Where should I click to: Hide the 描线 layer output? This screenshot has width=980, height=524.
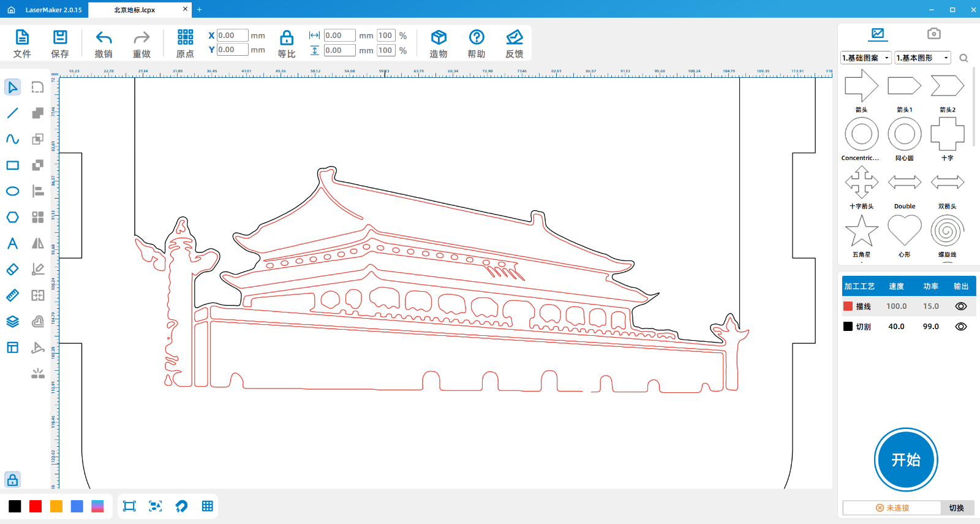coord(960,306)
